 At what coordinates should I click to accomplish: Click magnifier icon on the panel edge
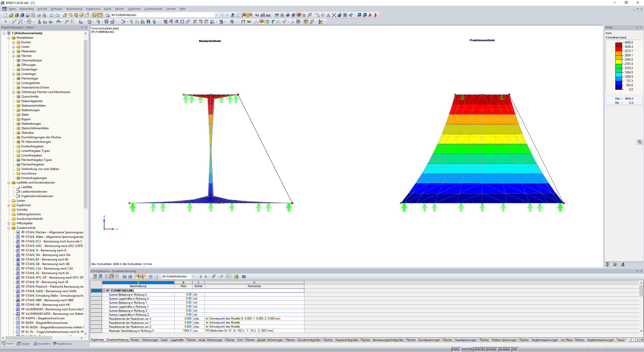[x=639, y=142]
